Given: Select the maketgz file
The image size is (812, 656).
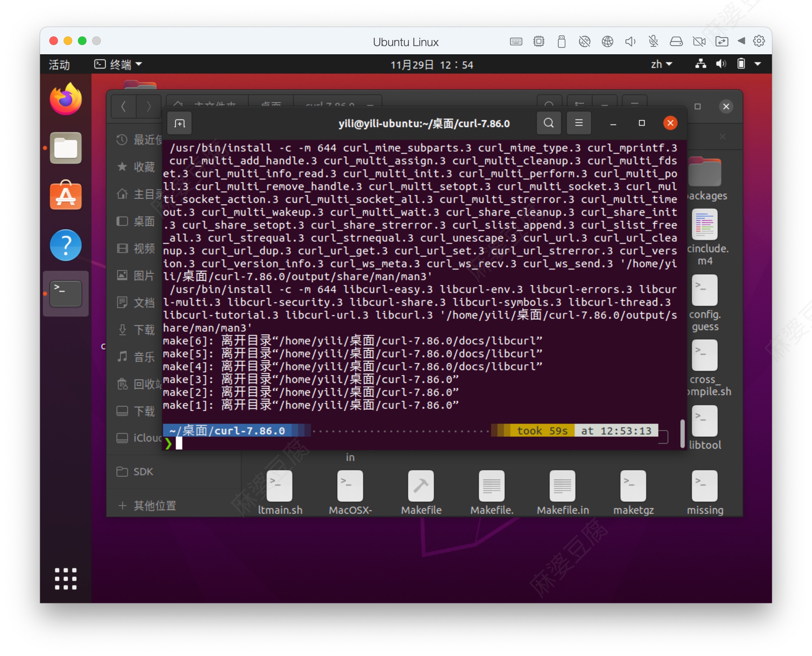Looking at the screenshot, I should pyautogui.click(x=634, y=492).
